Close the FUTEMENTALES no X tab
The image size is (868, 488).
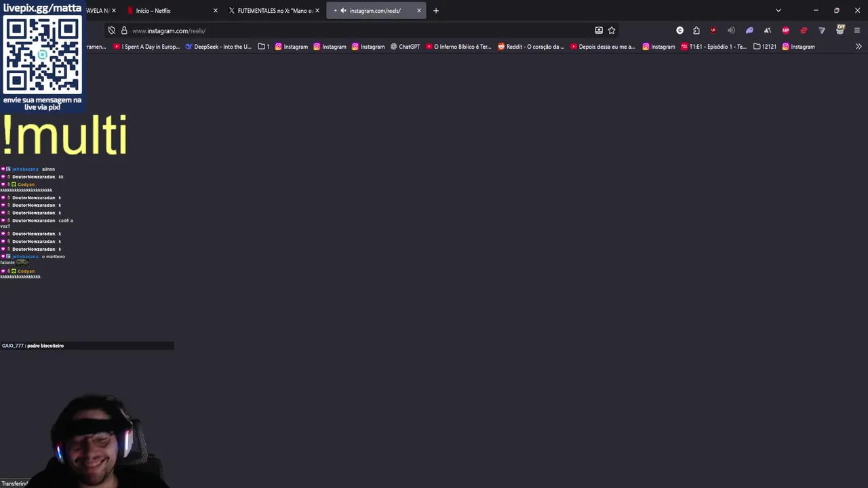pyautogui.click(x=317, y=11)
